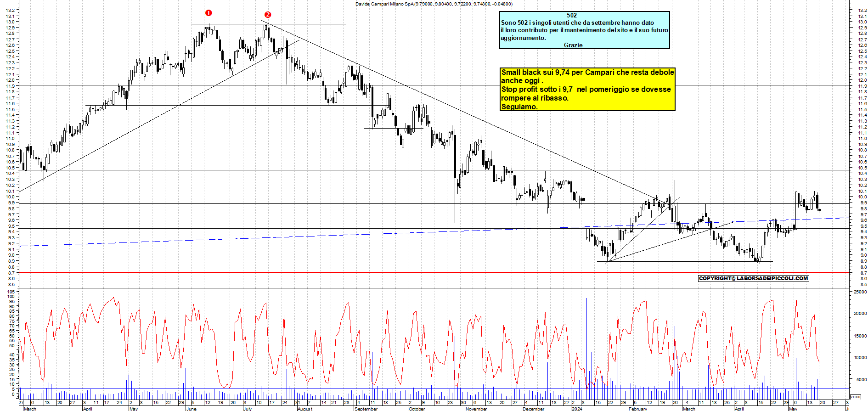This screenshot has width=868, height=411.
Task: Click the 'September' month label on time axis
Action: 366,409
